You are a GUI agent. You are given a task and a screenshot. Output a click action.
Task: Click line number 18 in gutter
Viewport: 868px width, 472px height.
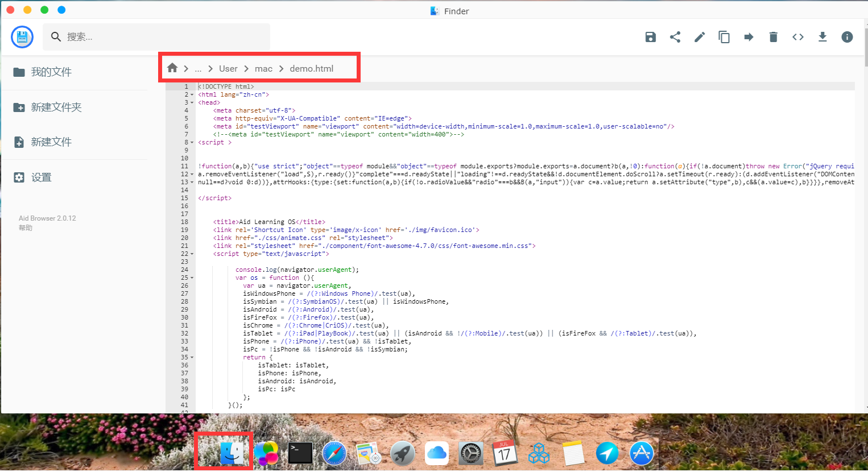pyautogui.click(x=184, y=222)
